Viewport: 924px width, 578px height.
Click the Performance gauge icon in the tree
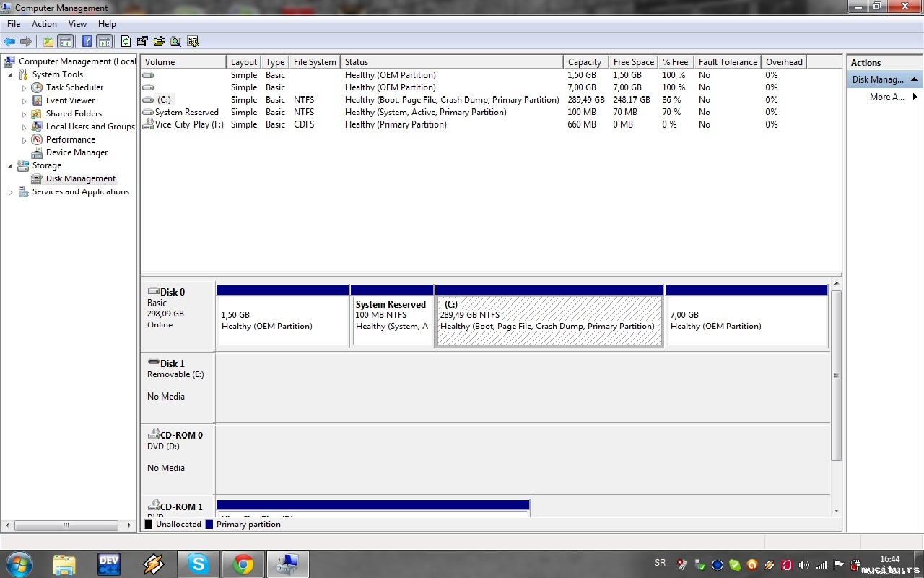37,139
